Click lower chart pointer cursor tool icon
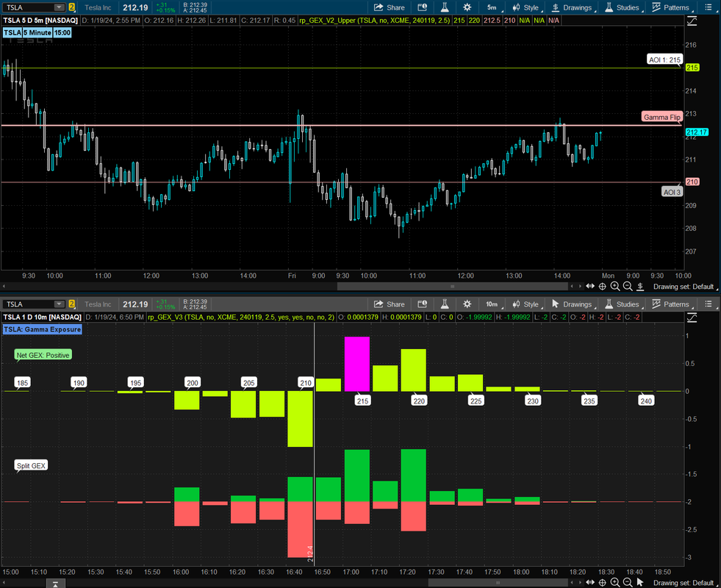The image size is (721, 588). coord(639,582)
